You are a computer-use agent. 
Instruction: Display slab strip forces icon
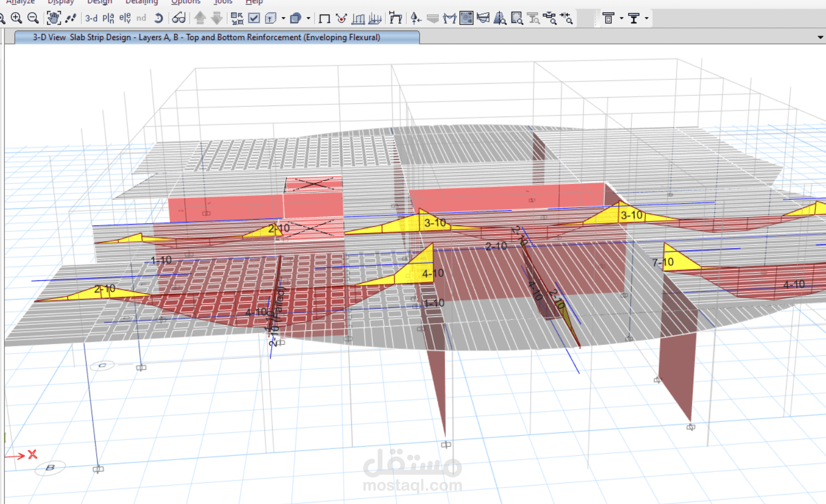(x=483, y=18)
